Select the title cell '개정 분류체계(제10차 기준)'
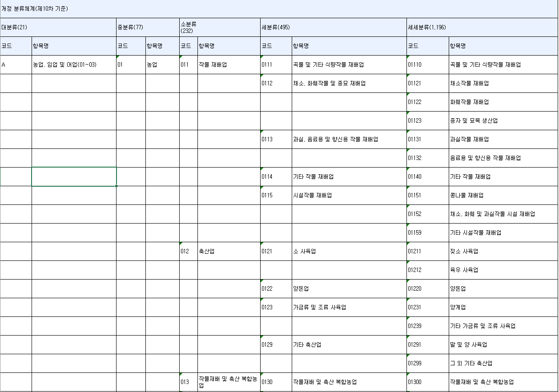Screen dimensions: 559x392 [279, 9]
